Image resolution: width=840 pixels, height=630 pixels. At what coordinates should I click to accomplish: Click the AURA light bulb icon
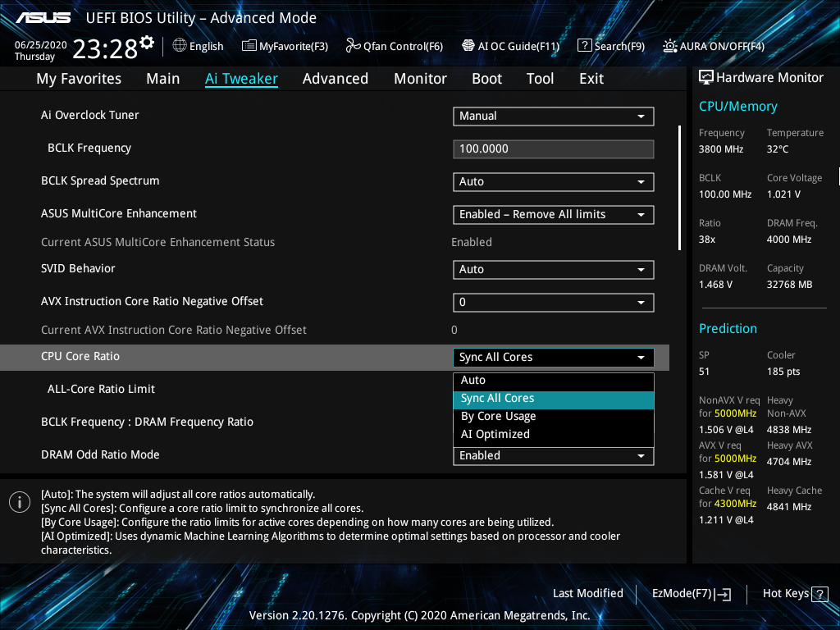669,46
